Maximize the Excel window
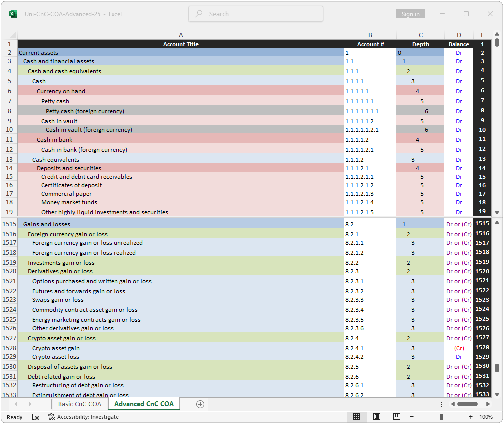The image size is (504, 424). (466, 14)
